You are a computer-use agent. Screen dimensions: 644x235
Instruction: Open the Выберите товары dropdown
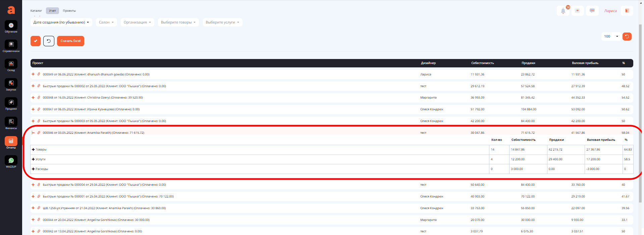[178, 22]
